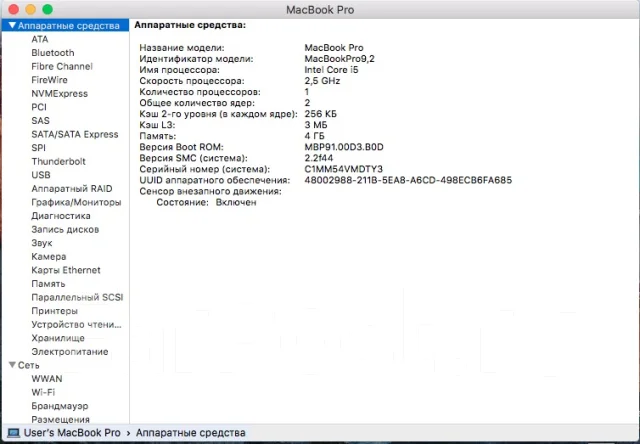Show Принтеры information

point(54,311)
